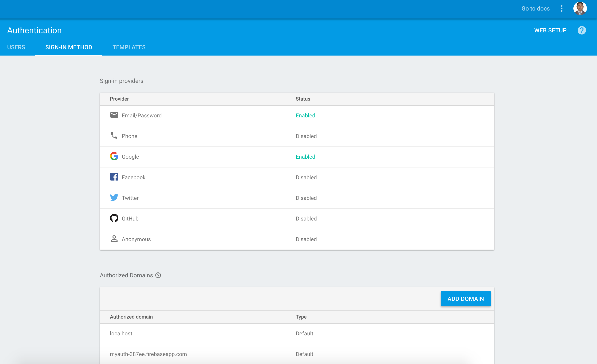Click the Google logo icon
Image resolution: width=597 pixels, height=364 pixels.
(x=114, y=156)
